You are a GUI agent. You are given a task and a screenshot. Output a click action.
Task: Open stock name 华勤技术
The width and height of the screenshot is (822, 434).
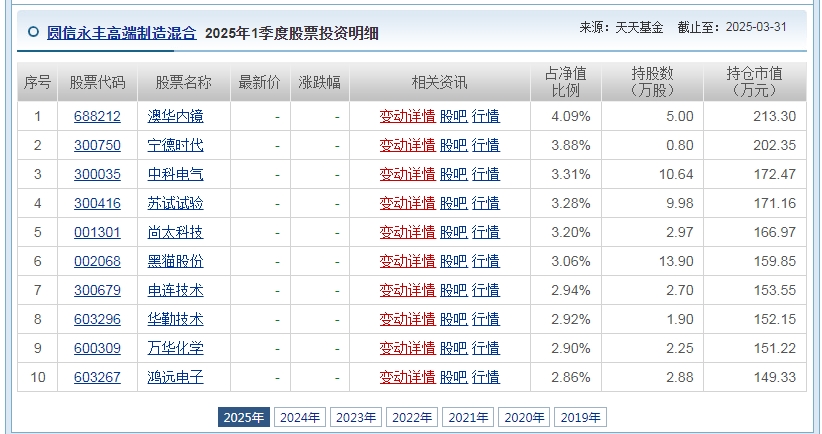176,319
